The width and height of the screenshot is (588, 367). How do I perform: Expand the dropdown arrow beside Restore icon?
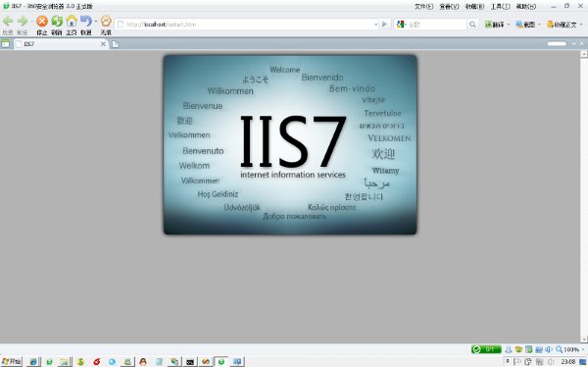(x=96, y=22)
